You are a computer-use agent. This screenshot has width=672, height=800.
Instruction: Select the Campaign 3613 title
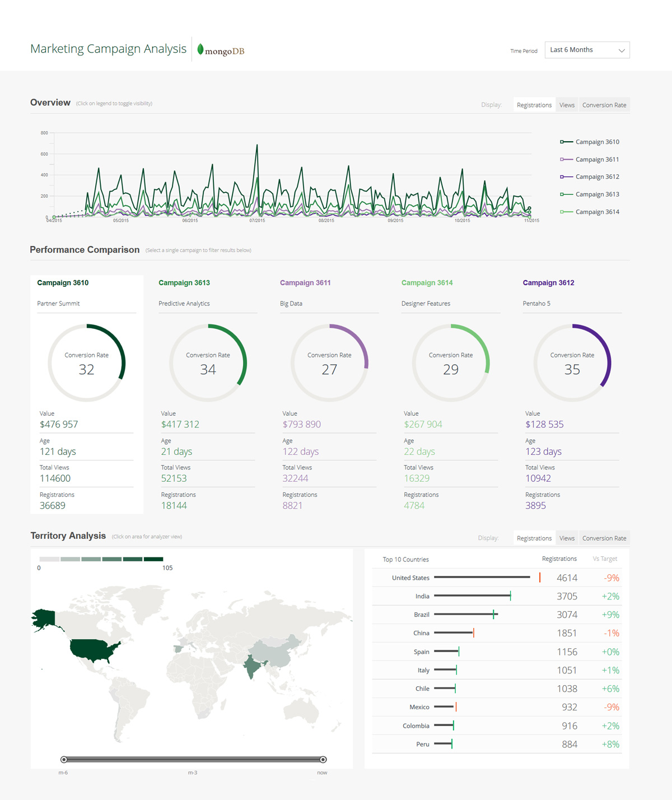184,283
